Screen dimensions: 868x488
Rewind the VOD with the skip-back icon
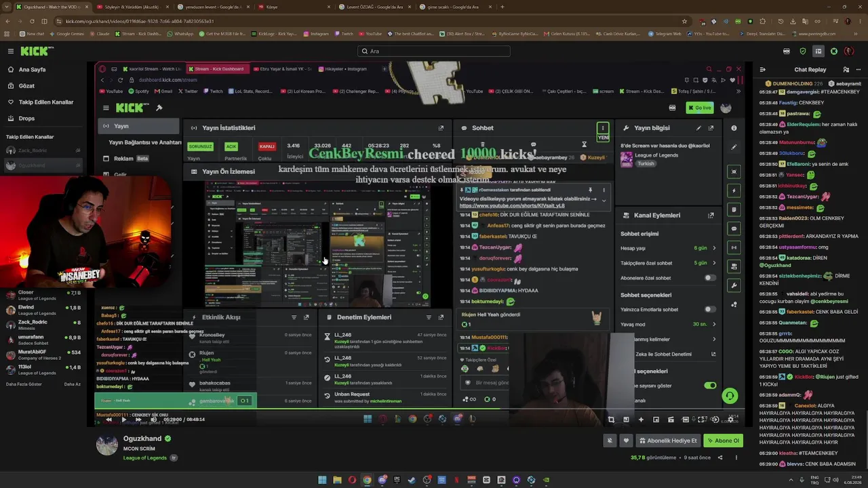click(108, 420)
